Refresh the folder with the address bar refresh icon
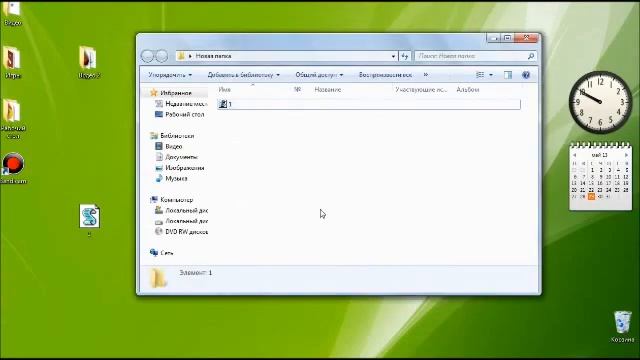The image size is (640, 360). click(405, 56)
